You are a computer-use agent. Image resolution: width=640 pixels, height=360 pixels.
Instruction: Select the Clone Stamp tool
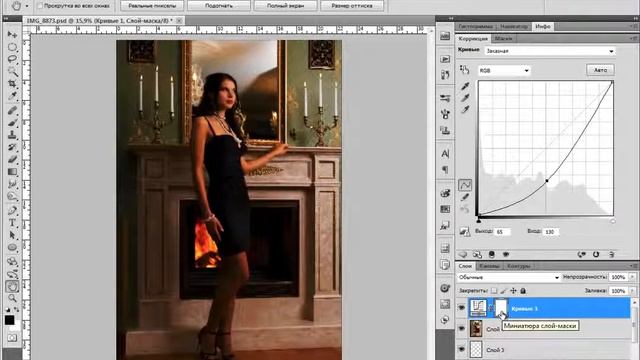click(x=12, y=135)
